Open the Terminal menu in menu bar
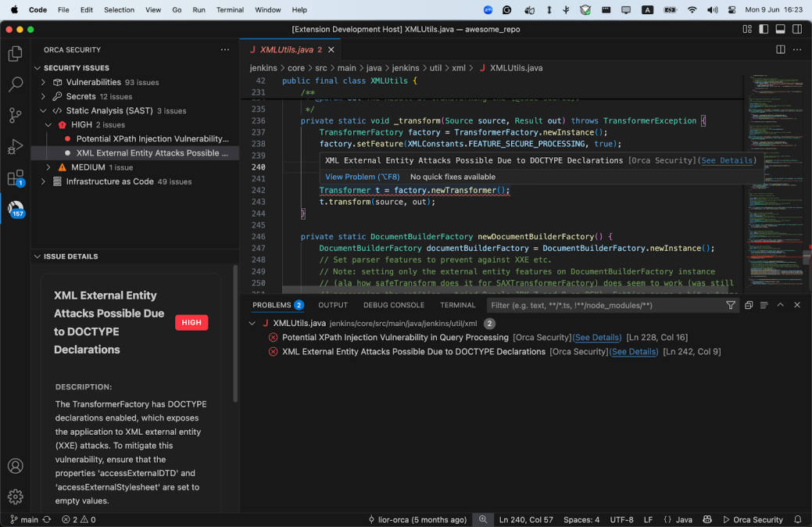Screen dimensions: 812x527 coord(230,10)
